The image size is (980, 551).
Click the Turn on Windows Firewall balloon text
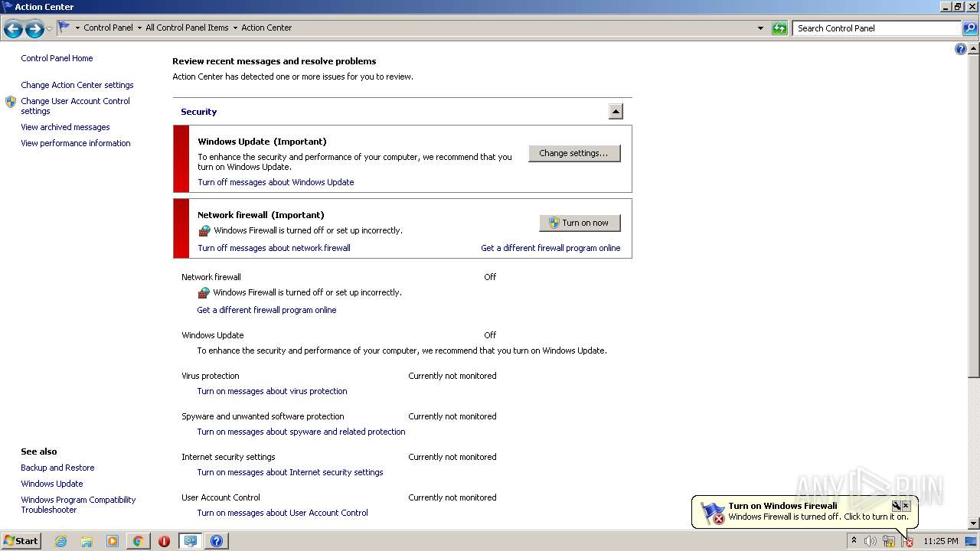[x=782, y=506]
